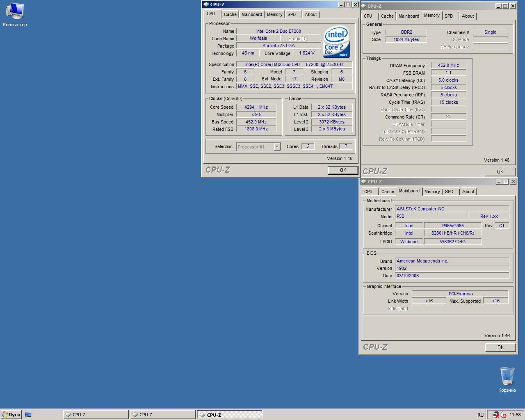This screenshot has height=420, width=525.
Task: Click the command rate value '2T'
Action: [448, 117]
